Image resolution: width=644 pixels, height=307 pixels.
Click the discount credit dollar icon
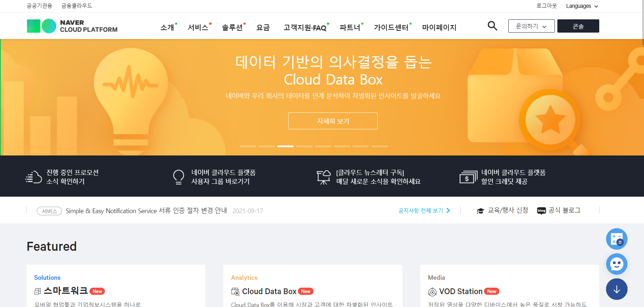click(x=468, y=177)
